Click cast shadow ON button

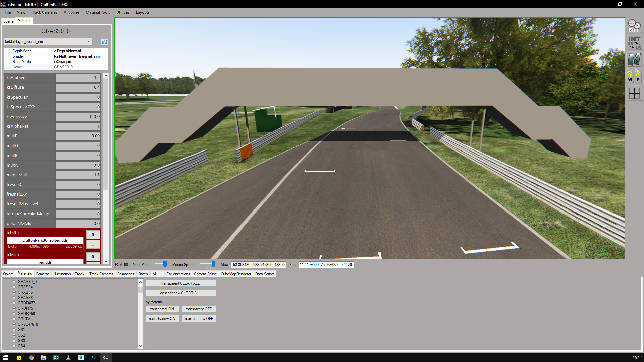coord(162,319)
